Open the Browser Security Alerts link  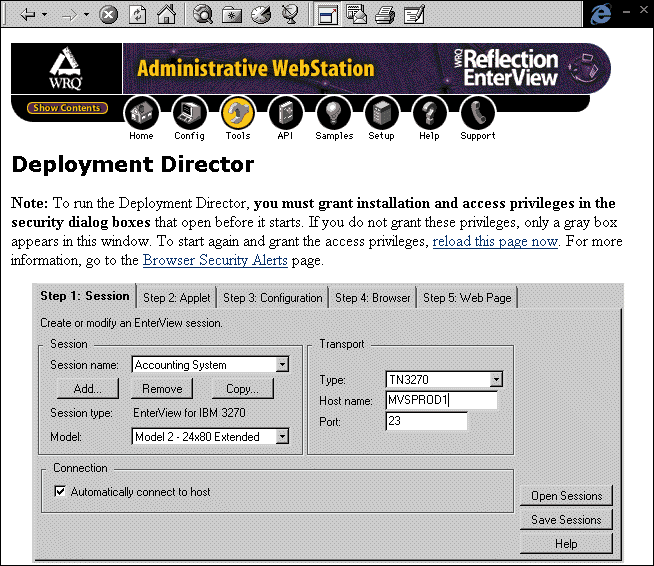click(215, 261)
